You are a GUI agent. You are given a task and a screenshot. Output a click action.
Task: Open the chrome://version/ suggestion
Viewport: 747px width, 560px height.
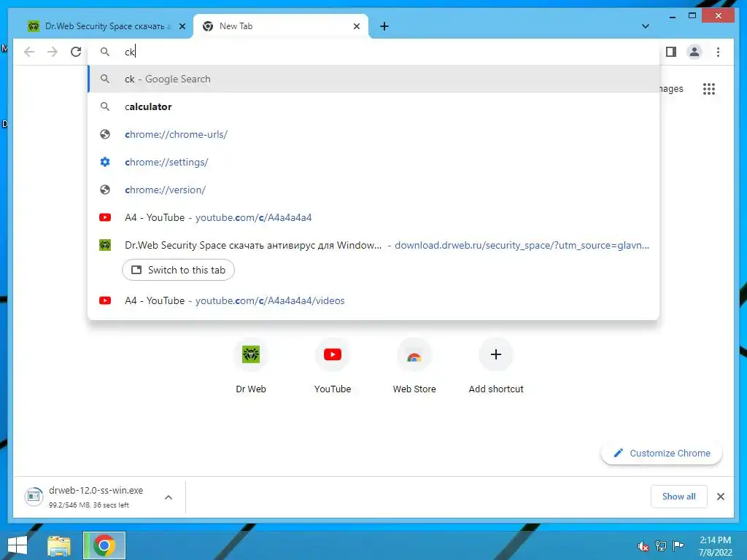click(x=373, y=190)
